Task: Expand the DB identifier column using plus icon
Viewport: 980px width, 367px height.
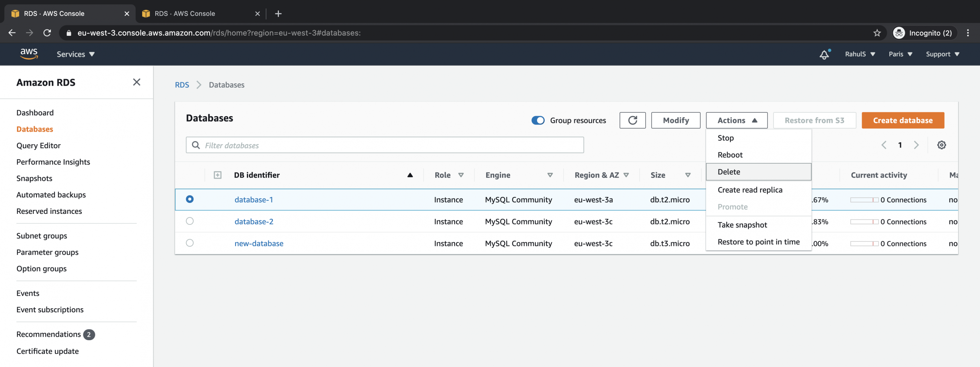Action: pos(217,175)
